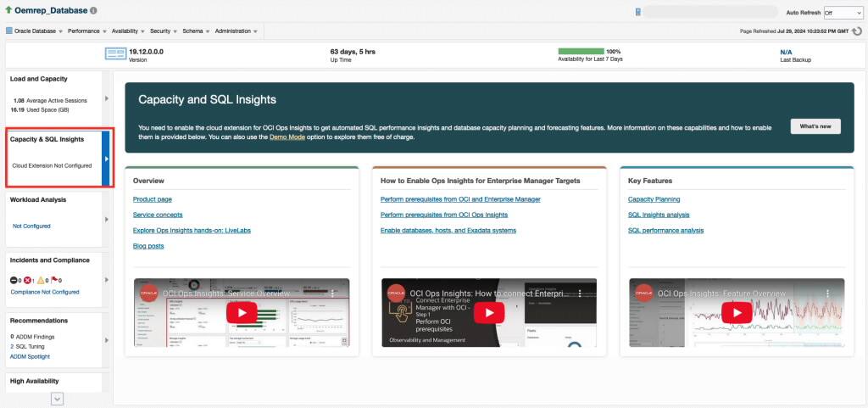
Task: Click Cloud Extension Not Configured text
Action: pos(52,165)
